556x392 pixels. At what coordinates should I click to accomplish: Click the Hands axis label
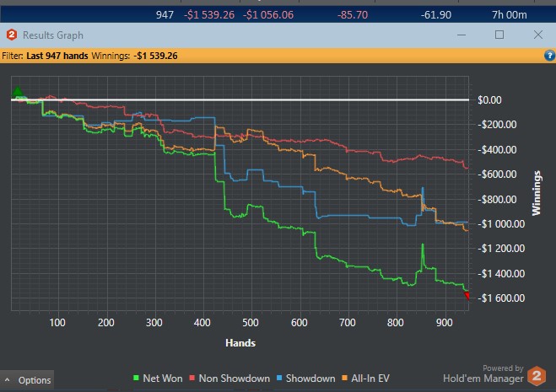240,343
